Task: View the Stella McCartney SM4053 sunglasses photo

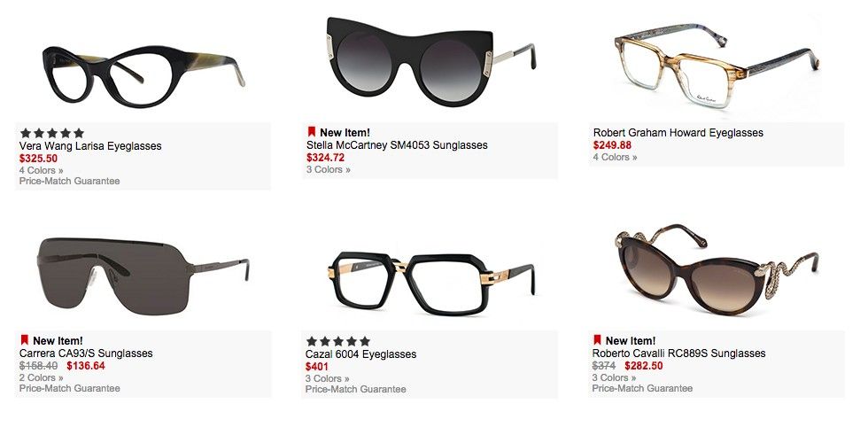Action: [x=431, y=60]
